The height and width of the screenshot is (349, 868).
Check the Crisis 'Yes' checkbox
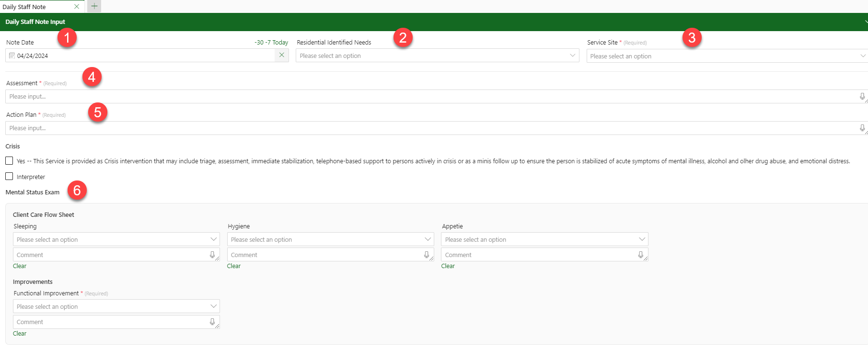coord(9,161)
